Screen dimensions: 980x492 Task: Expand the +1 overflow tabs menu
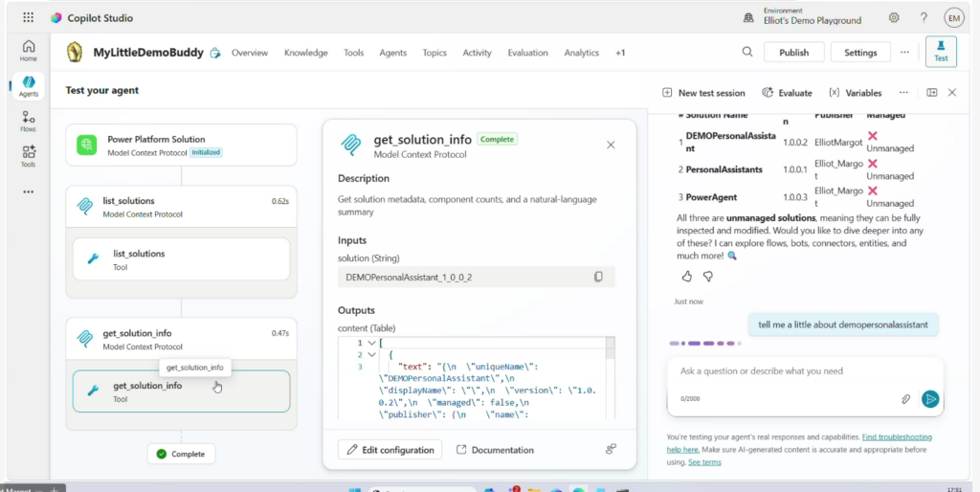620,53
